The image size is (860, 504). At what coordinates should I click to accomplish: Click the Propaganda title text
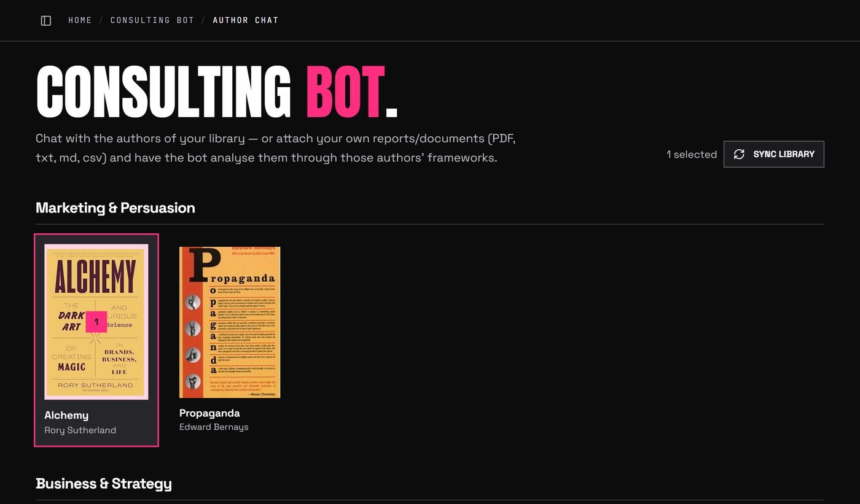(209, 413)
